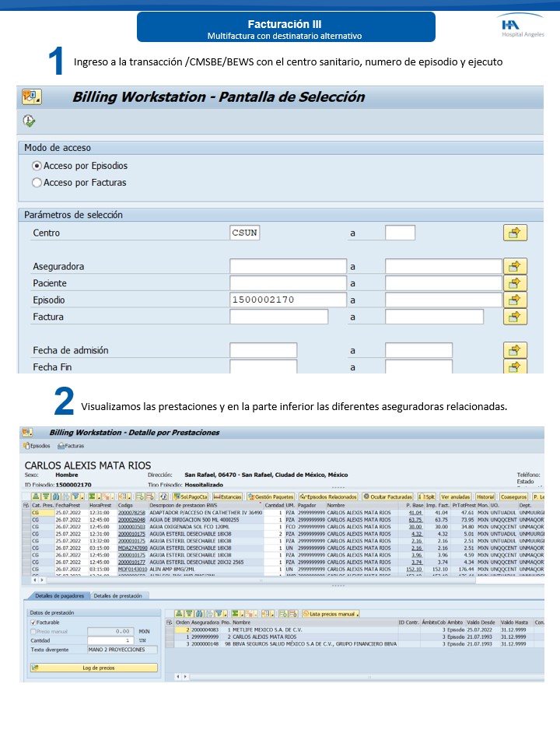
Task: Open multiple selection for Fecha de admisión
Action: point(515,350)
